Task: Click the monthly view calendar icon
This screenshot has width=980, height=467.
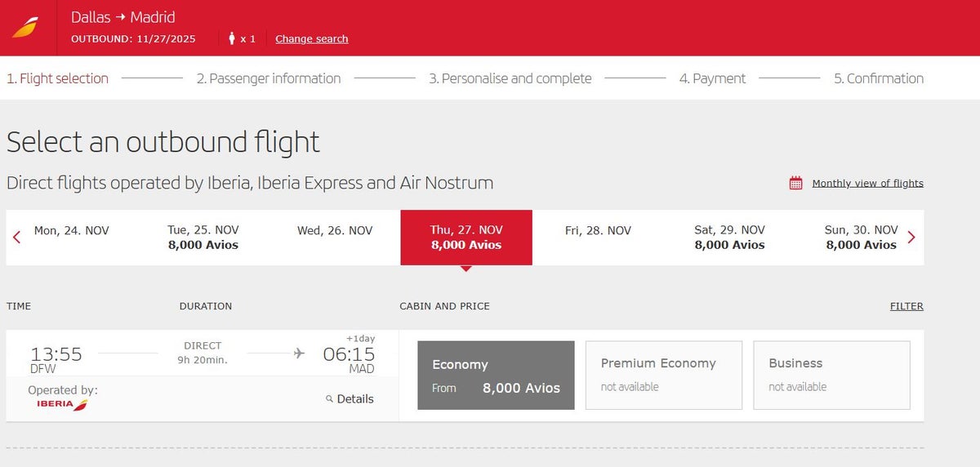Action: click(795, 184)
